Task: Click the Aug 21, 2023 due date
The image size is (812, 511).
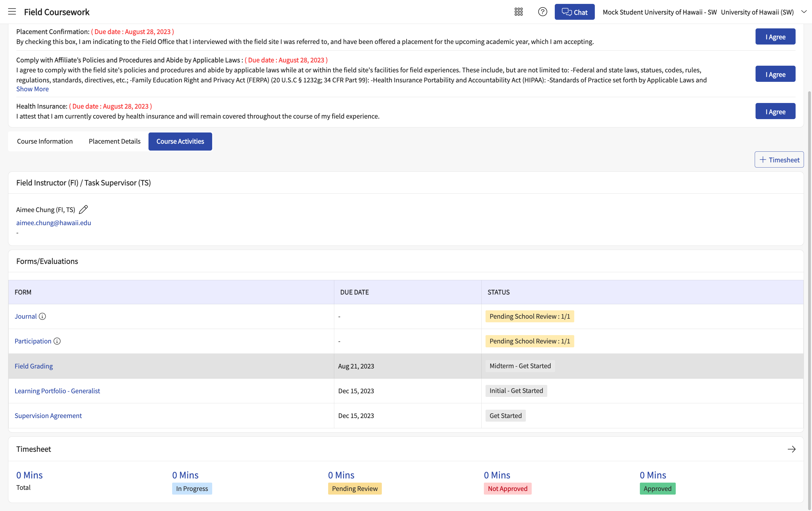Action: coord(356,366)
